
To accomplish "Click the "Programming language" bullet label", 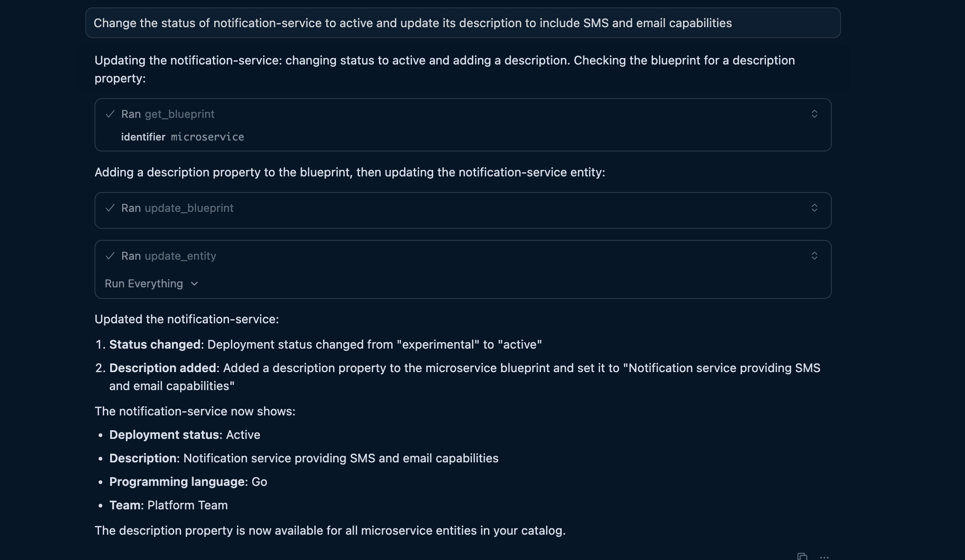I will 177,482.
